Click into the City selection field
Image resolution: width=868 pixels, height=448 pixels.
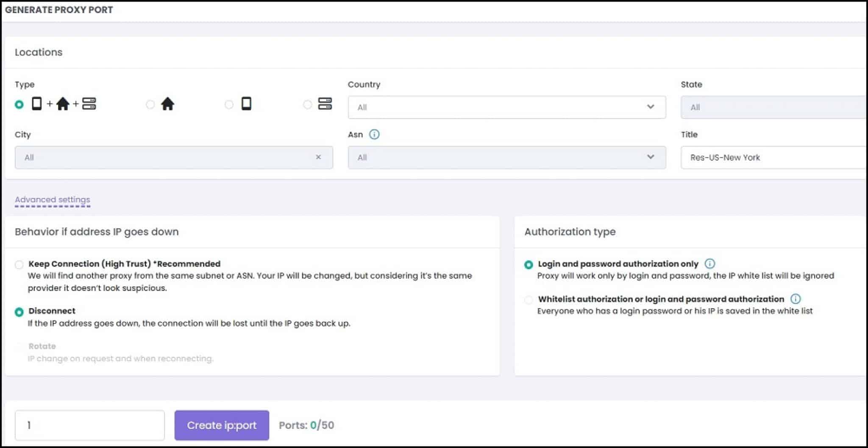point(165,157)
